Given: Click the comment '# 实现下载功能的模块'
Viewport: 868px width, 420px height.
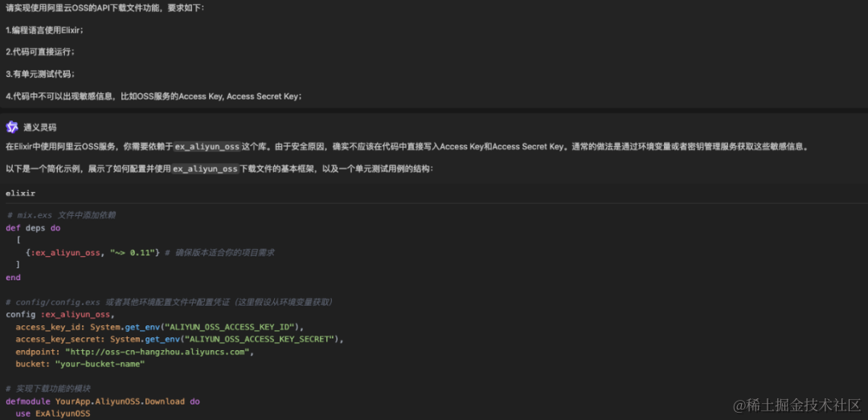Looking at the screenshot, I should [x=48, y=388].
